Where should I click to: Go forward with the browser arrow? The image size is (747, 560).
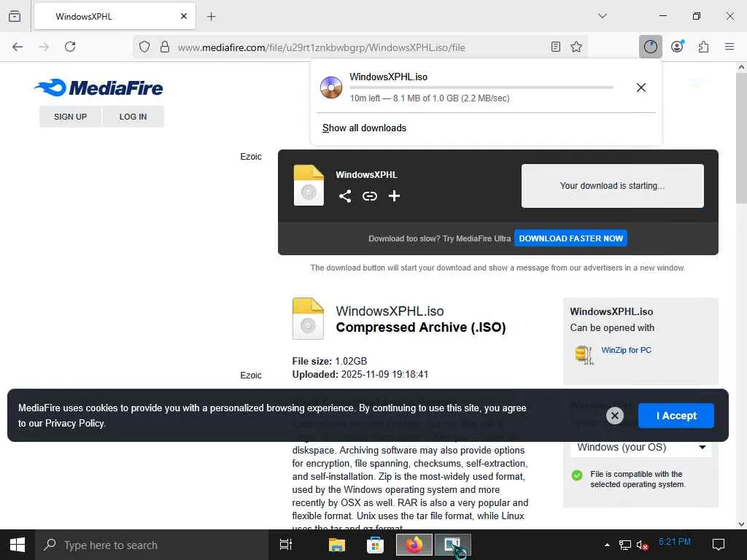[x=44, y=47]
